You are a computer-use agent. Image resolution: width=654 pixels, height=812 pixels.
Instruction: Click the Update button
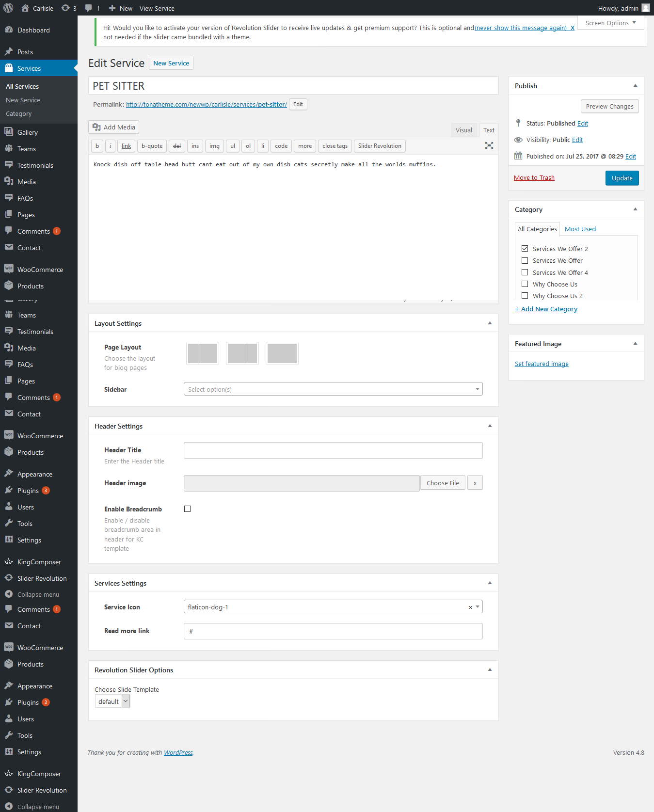(622, 178)
